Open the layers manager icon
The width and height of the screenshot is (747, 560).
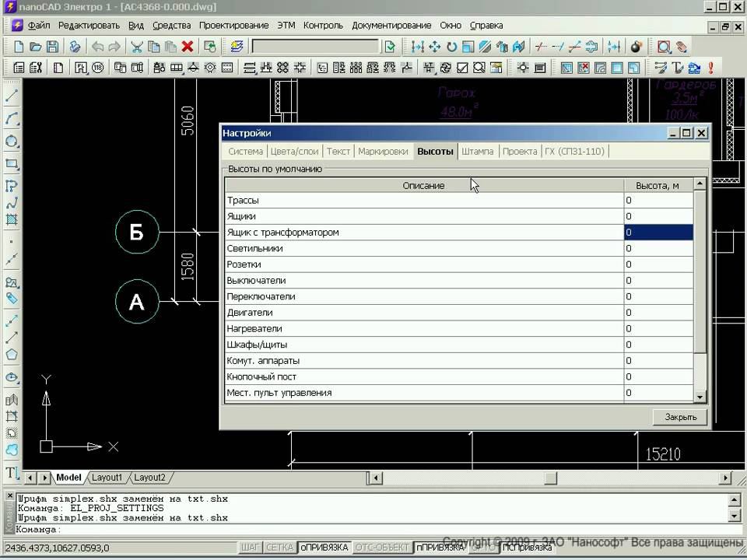(237, 47)
